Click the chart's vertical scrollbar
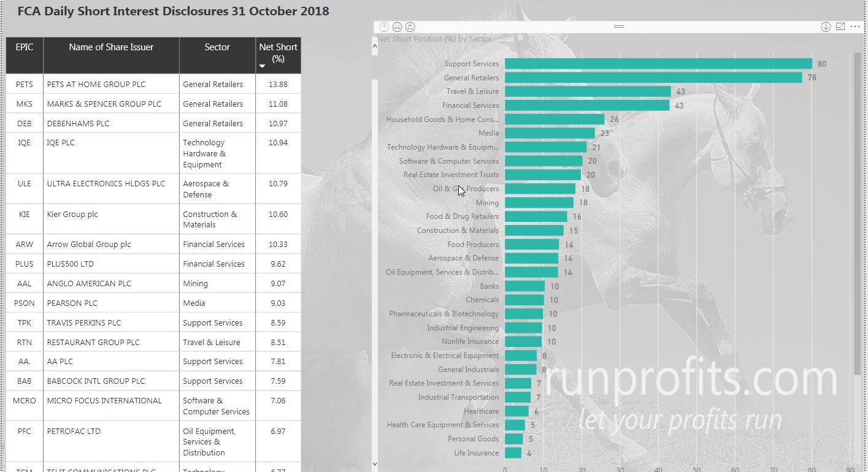The image size is (868, 472). click(x=857, y=215)
